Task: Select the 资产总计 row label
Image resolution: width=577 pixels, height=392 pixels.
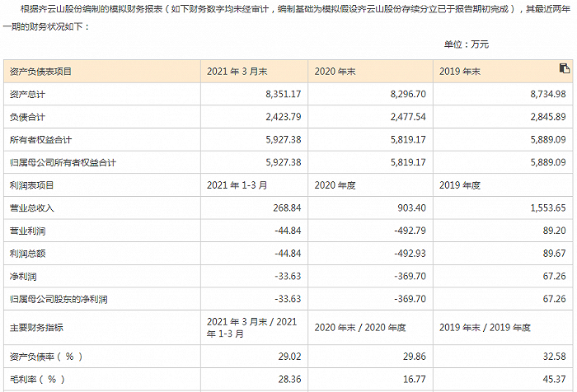Action: pyautogui.click(x=26, y=95)
